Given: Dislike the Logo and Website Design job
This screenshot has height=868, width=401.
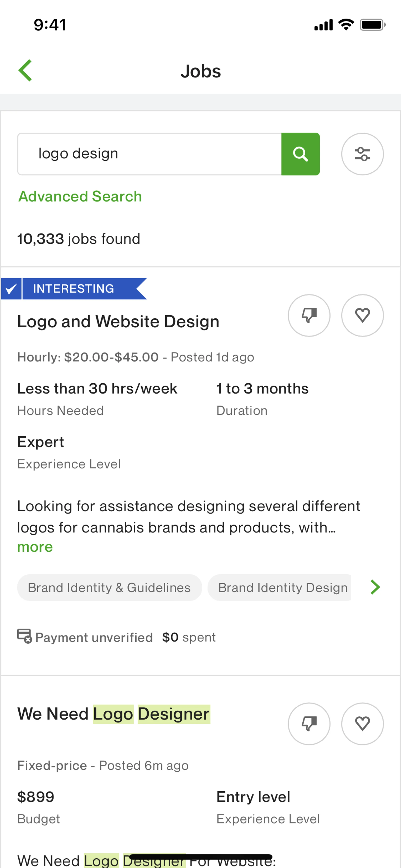Looking at the screenshot, I should click(x=309, y=315).
